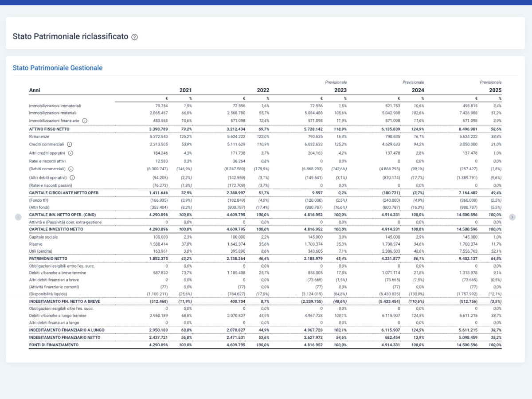The width and height of the screenshot is (532, 399).
Task: Click the Anni header label
Action: 35,90
